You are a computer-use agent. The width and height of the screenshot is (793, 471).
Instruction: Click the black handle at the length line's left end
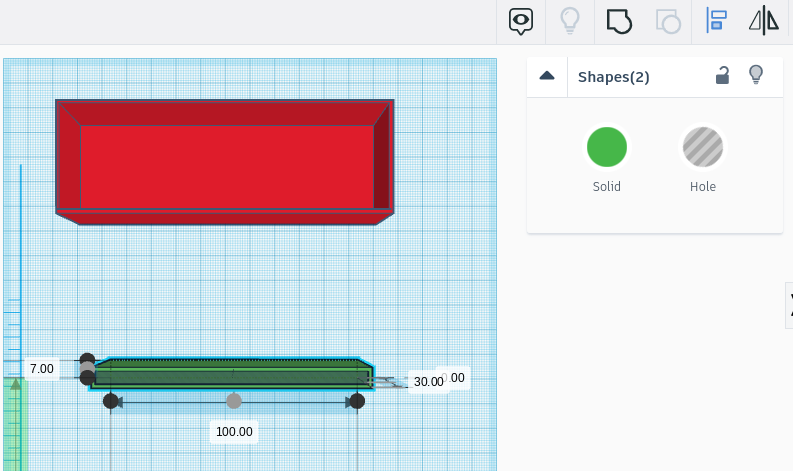pyautogui.click(x=111, y=401)
